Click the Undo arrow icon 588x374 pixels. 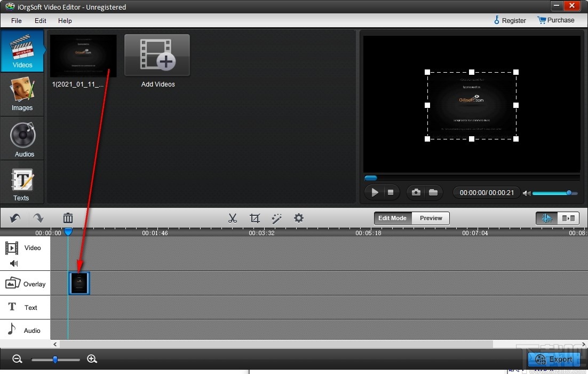click(14, 218)
